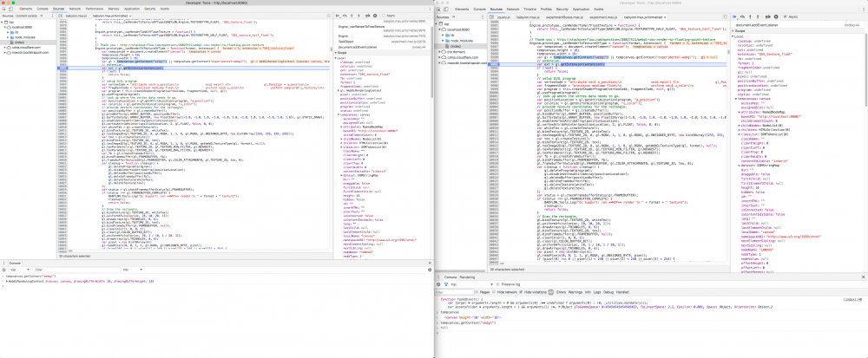Open right DevTools main kebab menu

863,10
